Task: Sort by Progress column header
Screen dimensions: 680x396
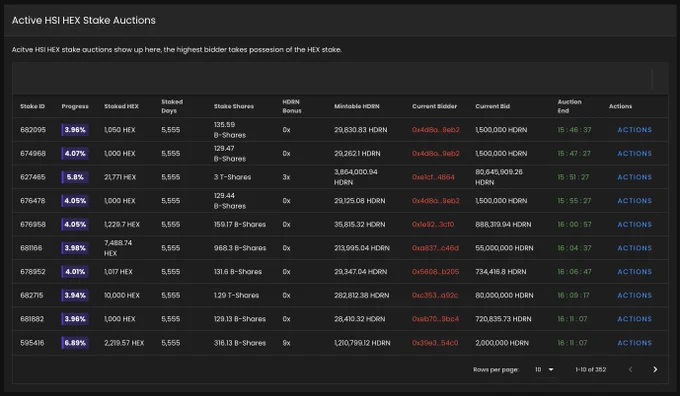Action: [75, 106]
